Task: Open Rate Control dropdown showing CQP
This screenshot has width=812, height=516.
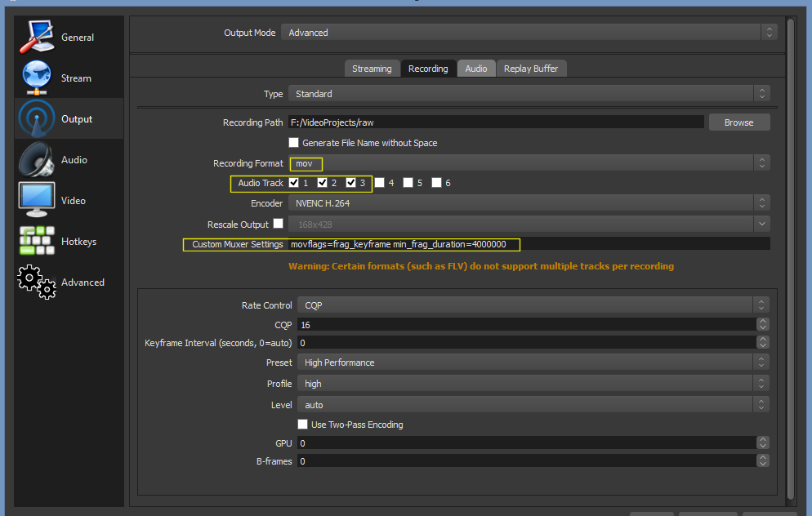Action: pyautogui.click(x=533, y=305)
